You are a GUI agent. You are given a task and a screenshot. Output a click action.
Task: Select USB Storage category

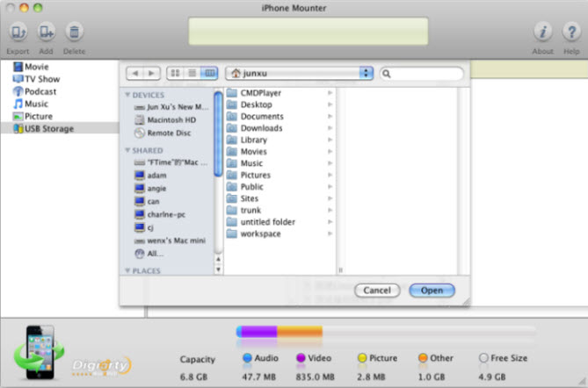click(x=60, y=128)
